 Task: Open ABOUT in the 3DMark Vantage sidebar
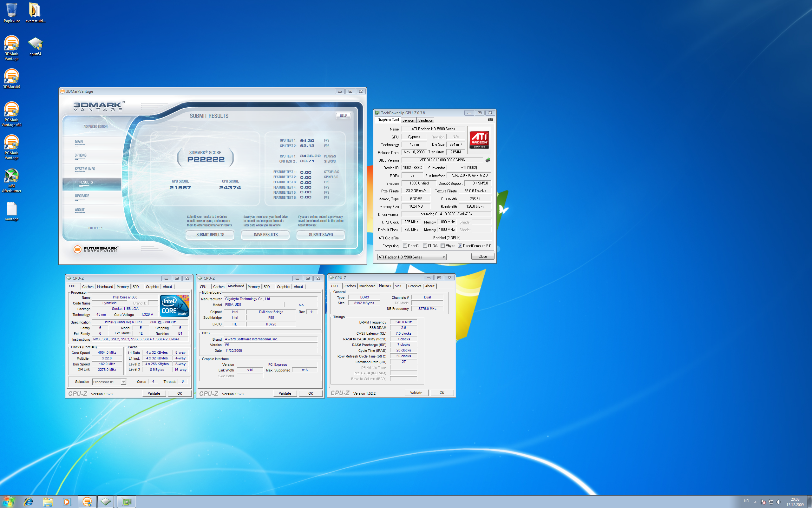pyautogui.click(x=80, y=210)
